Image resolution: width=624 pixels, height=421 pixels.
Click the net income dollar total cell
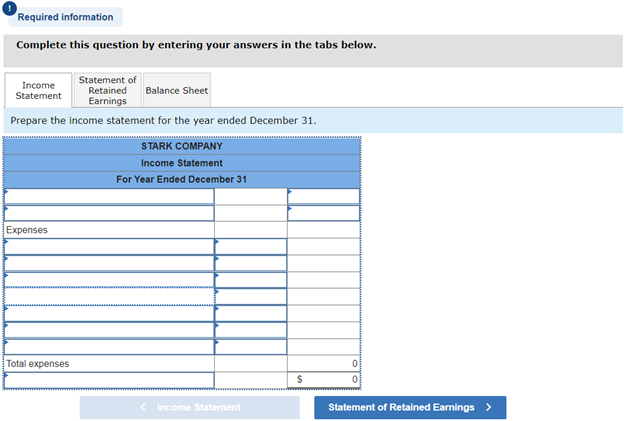pyautogui.click(x=324, y=380)
